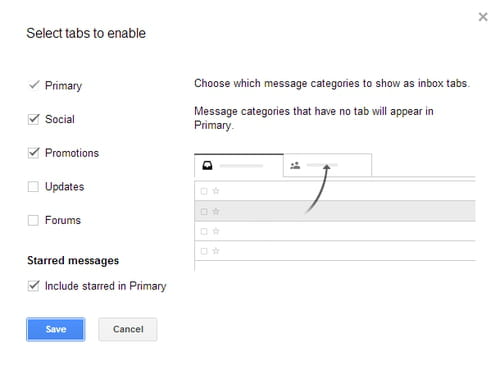Screen dimensions: 500x366
Task: Click the star icon in highlighted preview row
Action: (216, 211)
